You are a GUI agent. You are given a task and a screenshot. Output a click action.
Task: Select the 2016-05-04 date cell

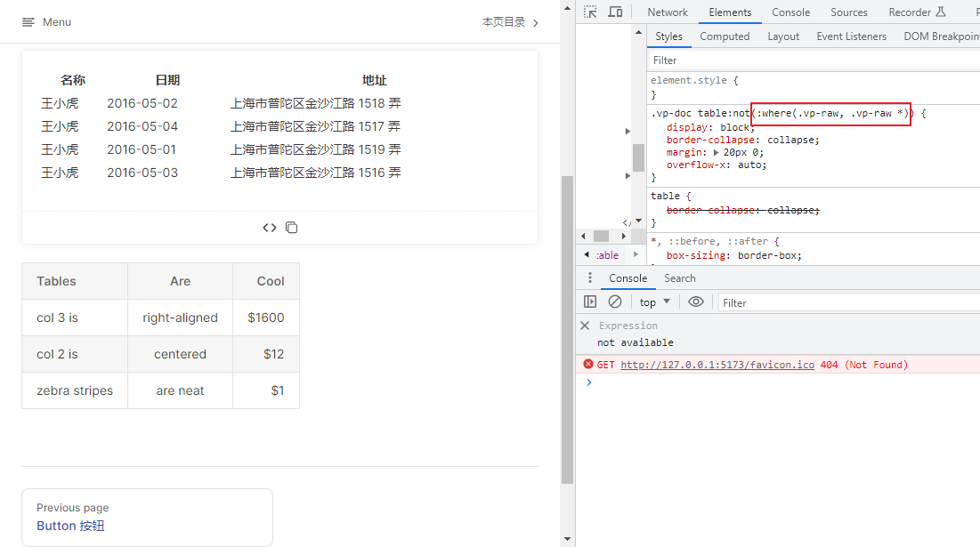click(x=142, y=126)
